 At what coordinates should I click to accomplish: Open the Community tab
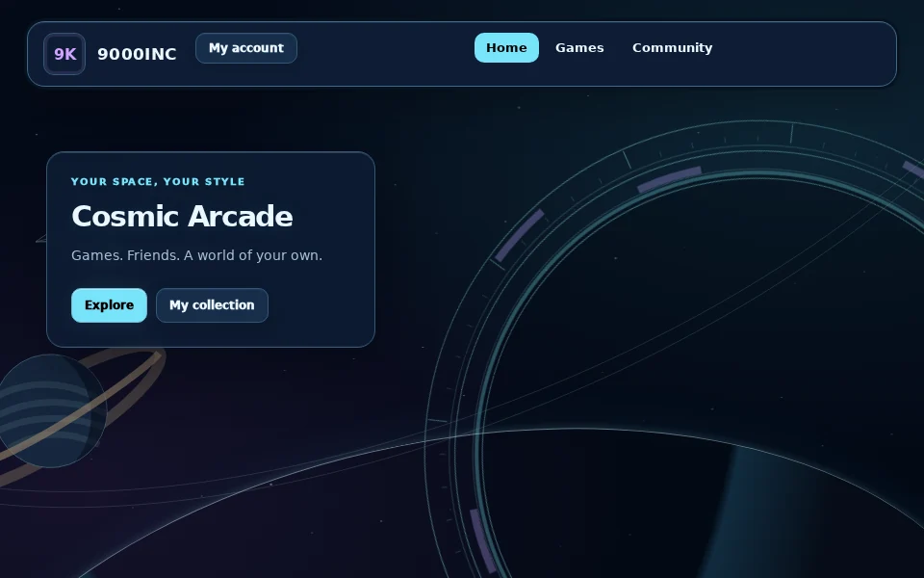point(673,48)
